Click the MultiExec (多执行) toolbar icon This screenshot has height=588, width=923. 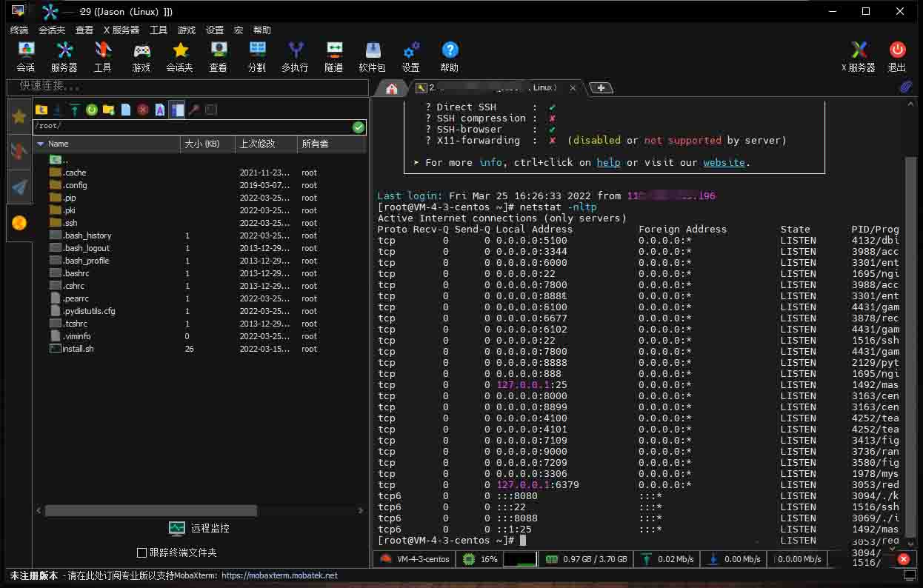pos(295,56)
